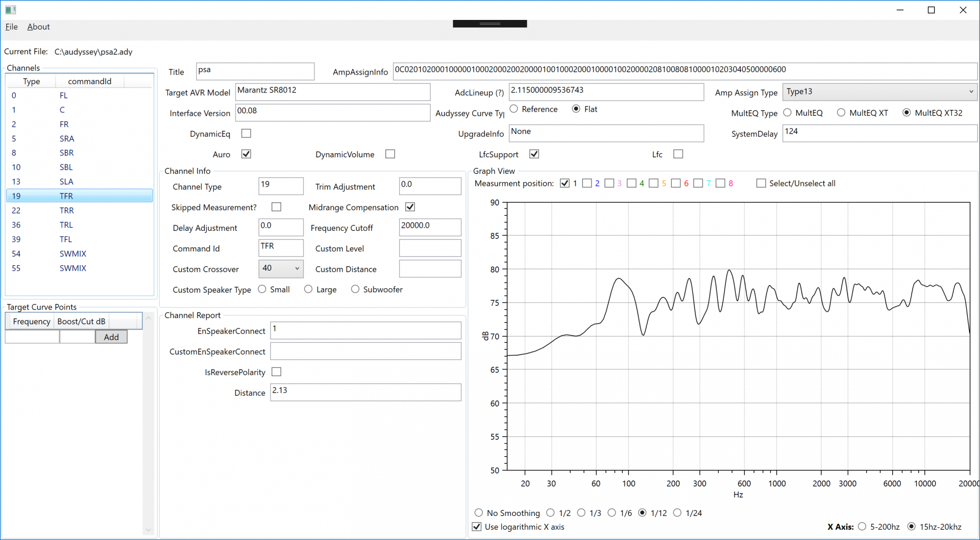980x540 pixels.
Task: Select 1/24 smoothing option
Action: pyautogui.click(x=677, y=513)
